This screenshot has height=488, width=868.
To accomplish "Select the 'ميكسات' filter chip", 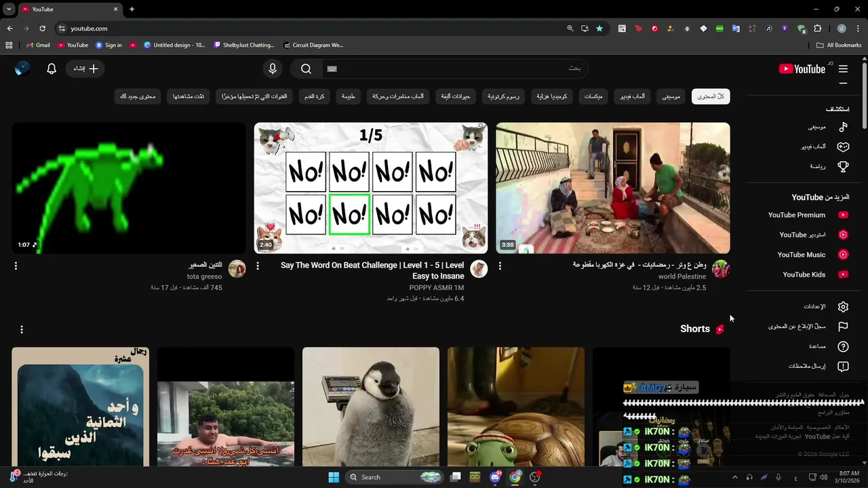I will click(593, 96).
